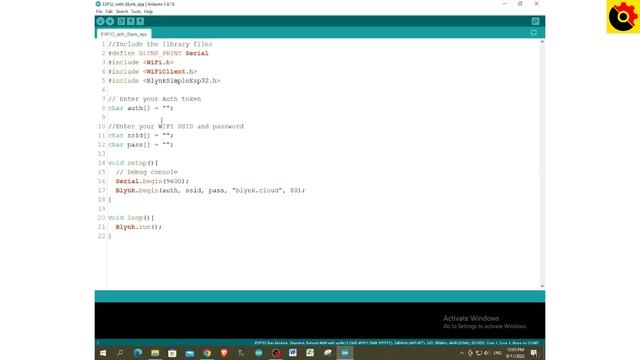
Task: Show hidden system tray icons chevron
Action: coord(461,353)
